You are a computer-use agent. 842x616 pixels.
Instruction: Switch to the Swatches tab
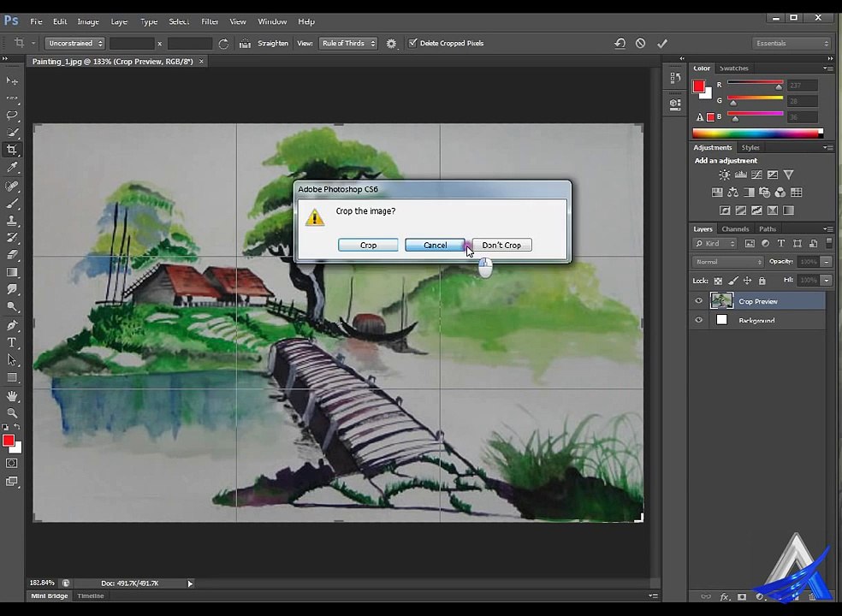click(733, 68)
